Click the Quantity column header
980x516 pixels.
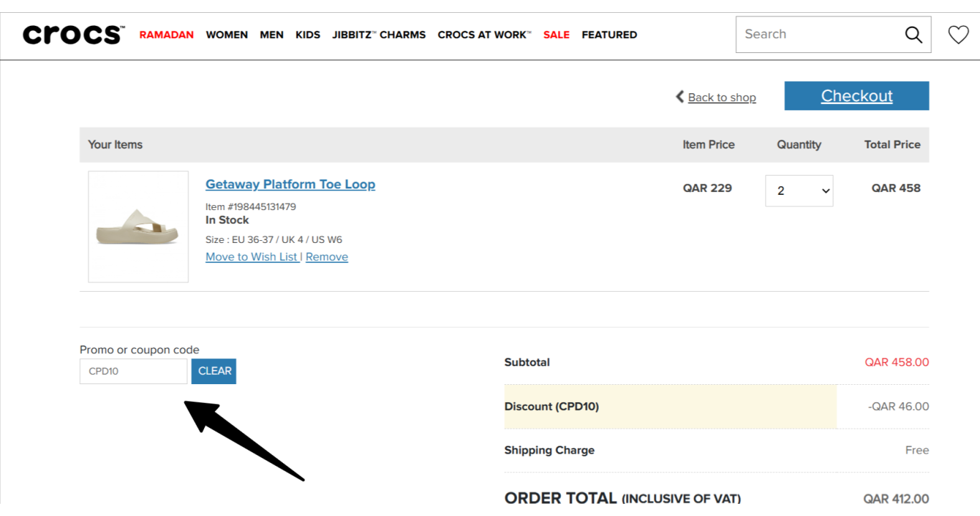799,145
